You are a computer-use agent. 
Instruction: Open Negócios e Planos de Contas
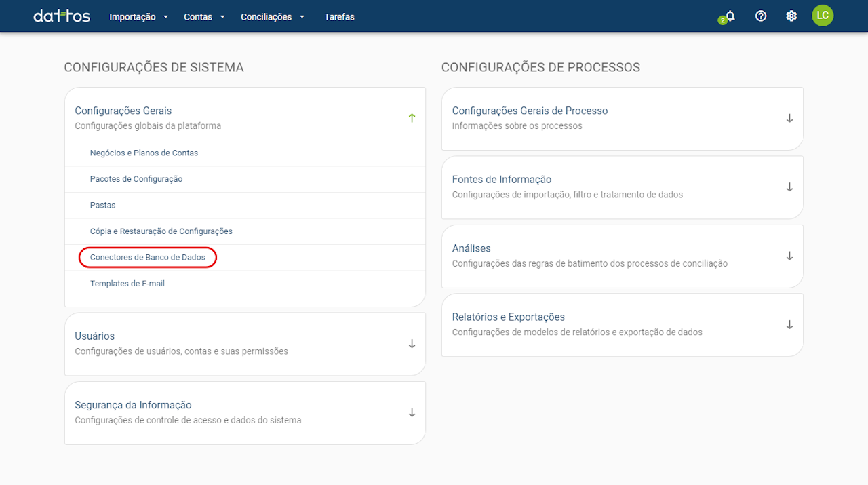point(144,153)
